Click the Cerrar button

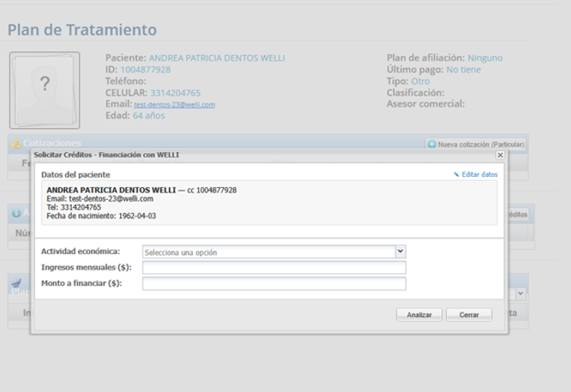pos(469,315)
